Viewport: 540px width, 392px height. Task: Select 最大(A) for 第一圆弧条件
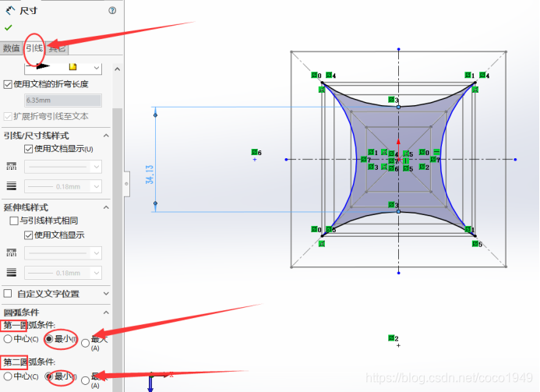point(85,343)
